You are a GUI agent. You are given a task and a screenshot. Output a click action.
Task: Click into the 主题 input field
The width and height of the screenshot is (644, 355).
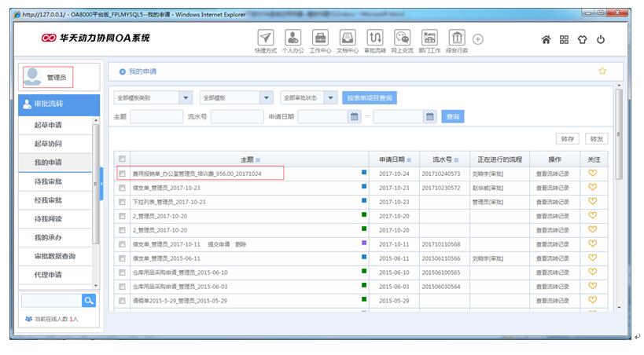(156, 116)
